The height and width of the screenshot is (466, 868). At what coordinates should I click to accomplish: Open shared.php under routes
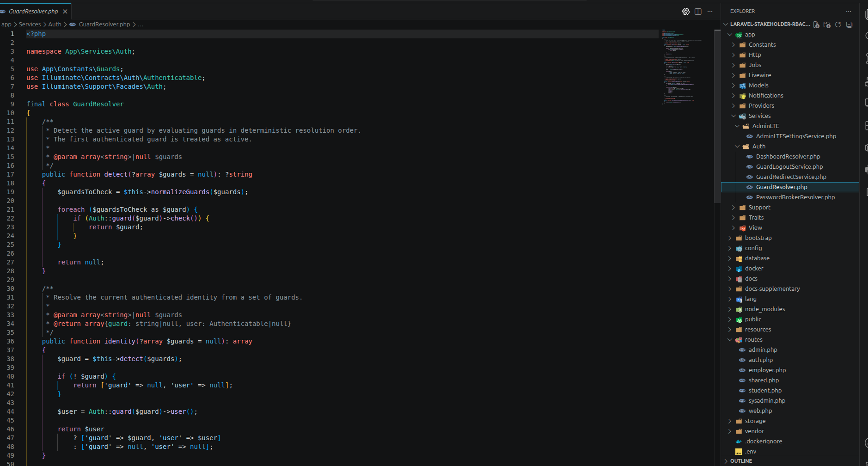(x=764, y=380)
